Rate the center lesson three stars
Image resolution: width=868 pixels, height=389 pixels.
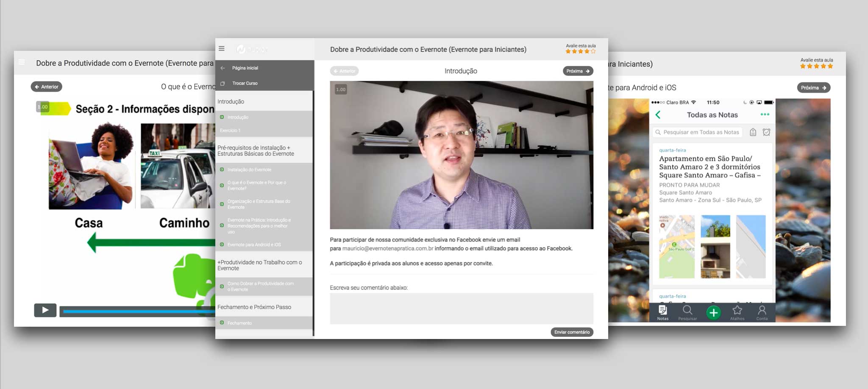click(x=581, y=51)
